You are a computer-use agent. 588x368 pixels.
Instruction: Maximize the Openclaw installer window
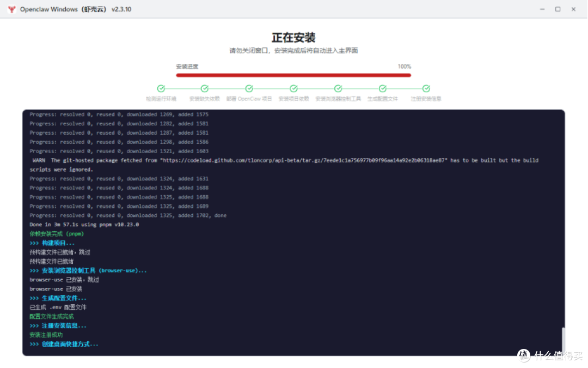click(558, 9)
